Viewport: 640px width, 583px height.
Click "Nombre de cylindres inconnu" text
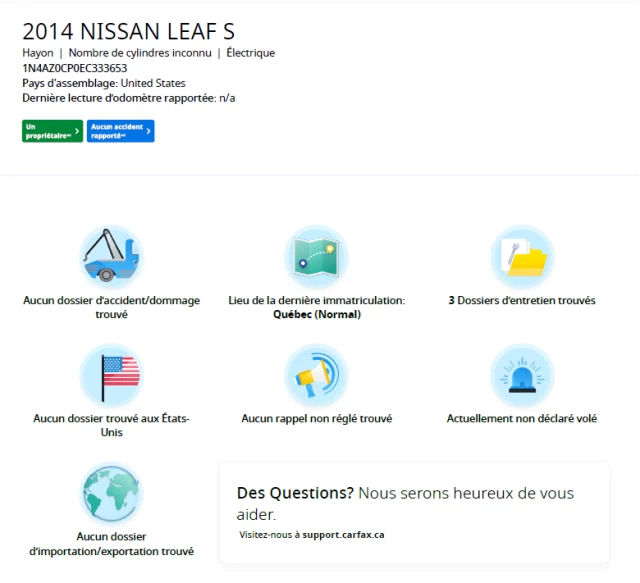tap(140, 53)
